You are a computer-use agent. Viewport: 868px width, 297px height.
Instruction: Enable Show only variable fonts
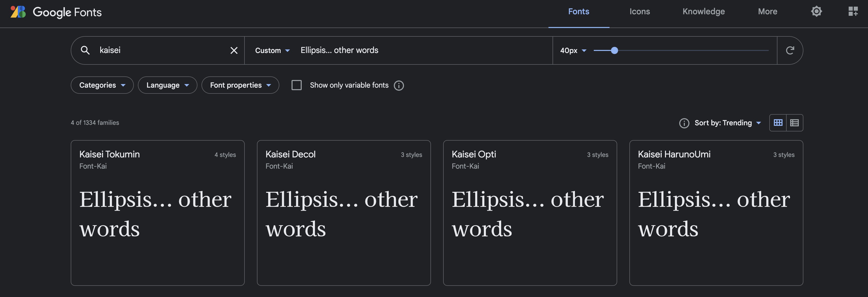coord(297,85)
